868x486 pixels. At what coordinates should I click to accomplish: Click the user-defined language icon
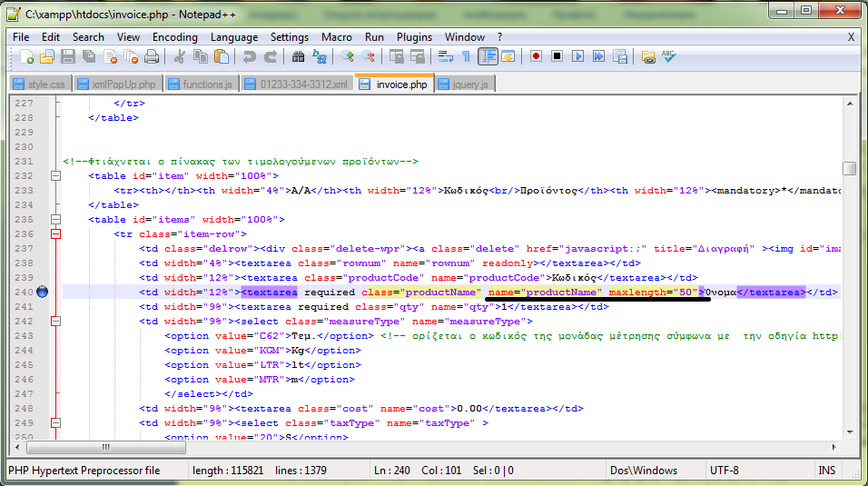508,56
